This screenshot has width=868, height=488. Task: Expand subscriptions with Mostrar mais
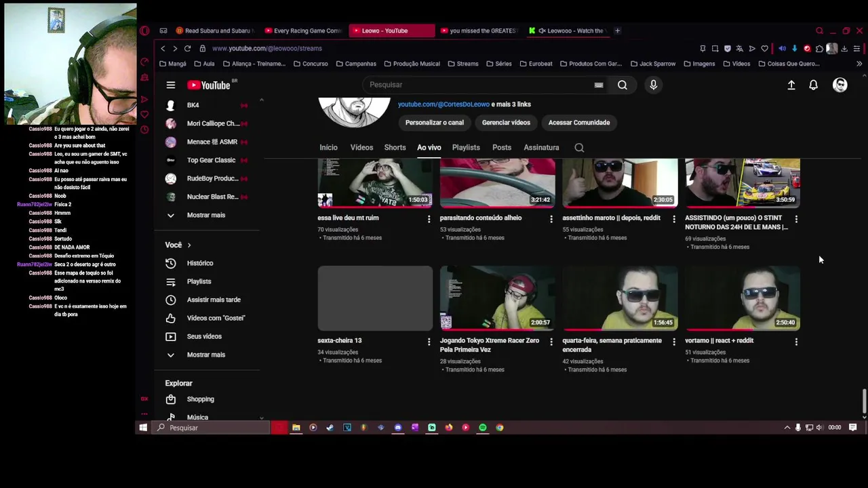point(207,215)
